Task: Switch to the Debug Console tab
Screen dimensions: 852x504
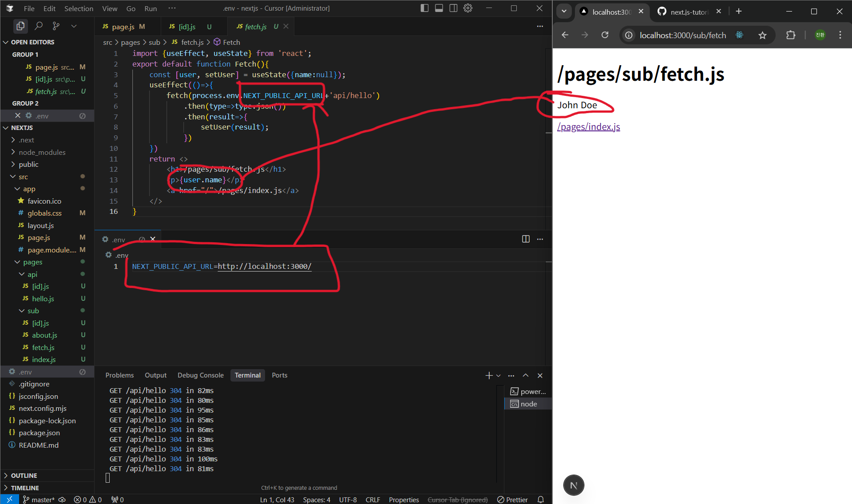Action: 200,375
